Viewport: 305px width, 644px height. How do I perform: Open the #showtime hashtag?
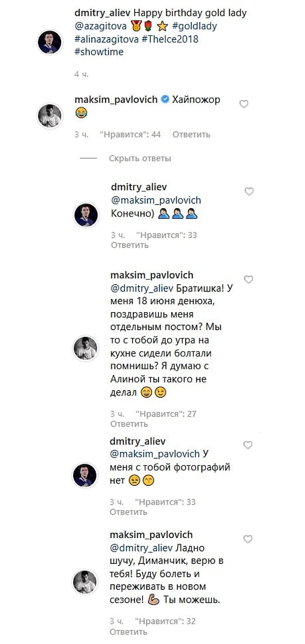coord(99,53)
